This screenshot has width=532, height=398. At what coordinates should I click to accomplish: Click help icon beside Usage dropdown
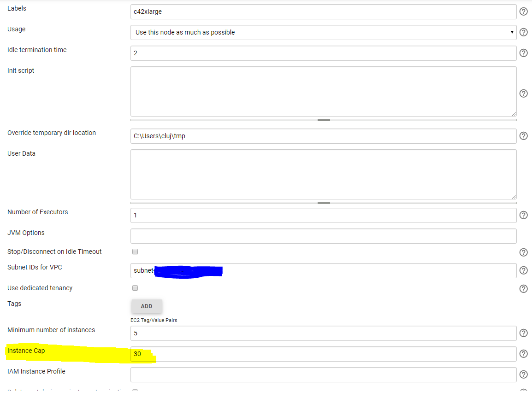coord(523,32)
